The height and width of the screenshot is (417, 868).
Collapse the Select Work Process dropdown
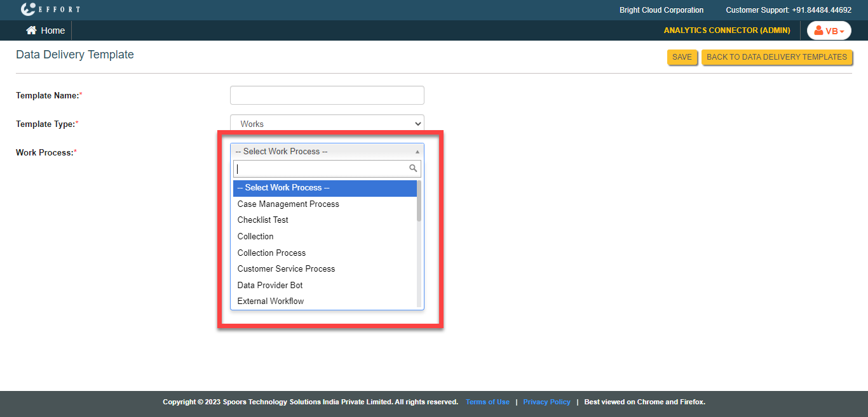[327, 152]
